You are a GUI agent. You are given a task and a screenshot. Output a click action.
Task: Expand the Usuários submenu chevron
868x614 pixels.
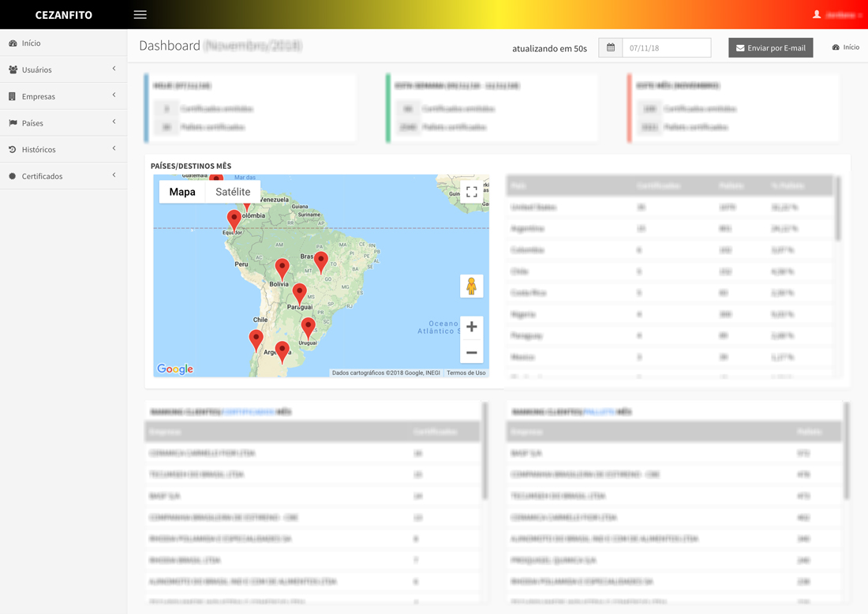[114, 69]
